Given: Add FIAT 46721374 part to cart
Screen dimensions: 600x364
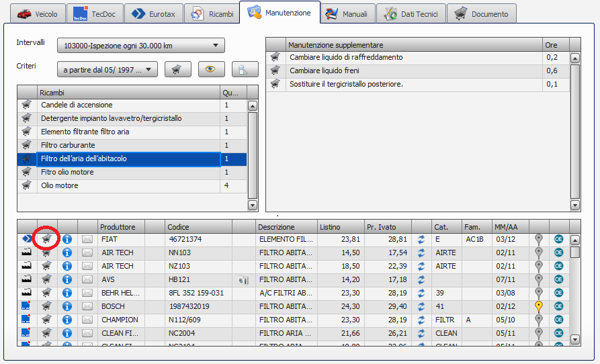Looking at the screenshot, I should (x=46, y=239).
